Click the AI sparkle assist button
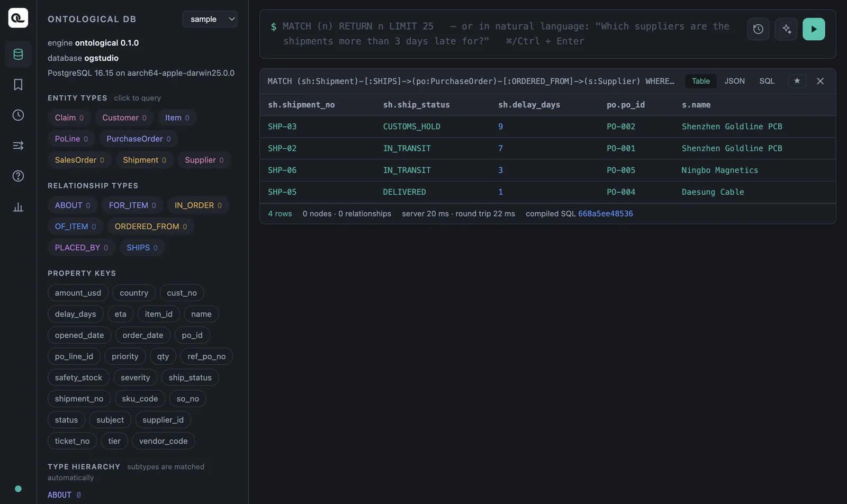847x504 pixels. click(x=786, y=29)
